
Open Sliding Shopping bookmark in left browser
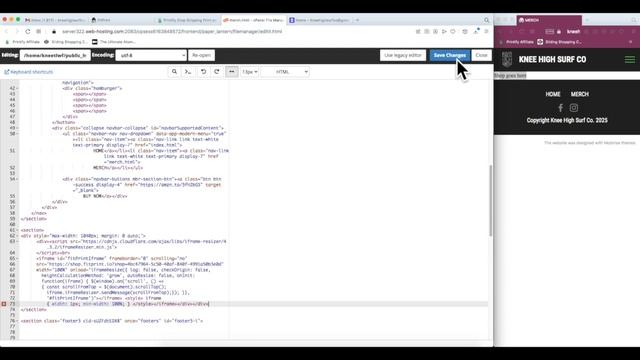[x=65, y=42]
